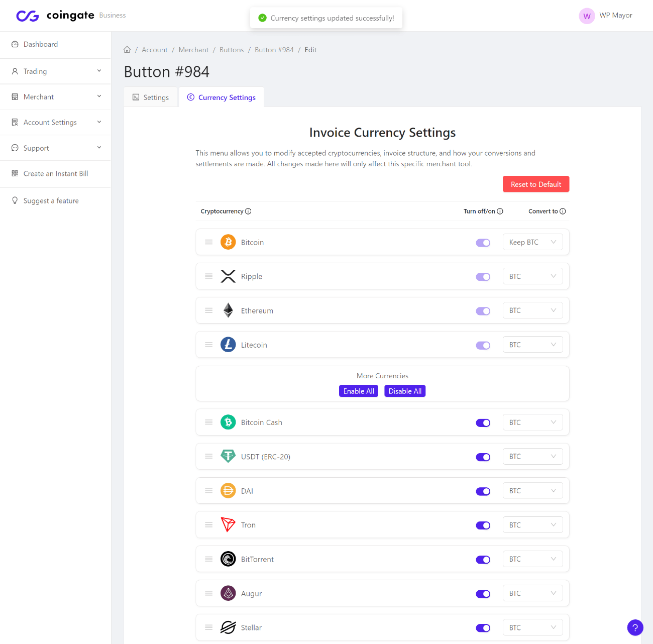
Task: Turn off the Augur switch
Action: point(483,593)
